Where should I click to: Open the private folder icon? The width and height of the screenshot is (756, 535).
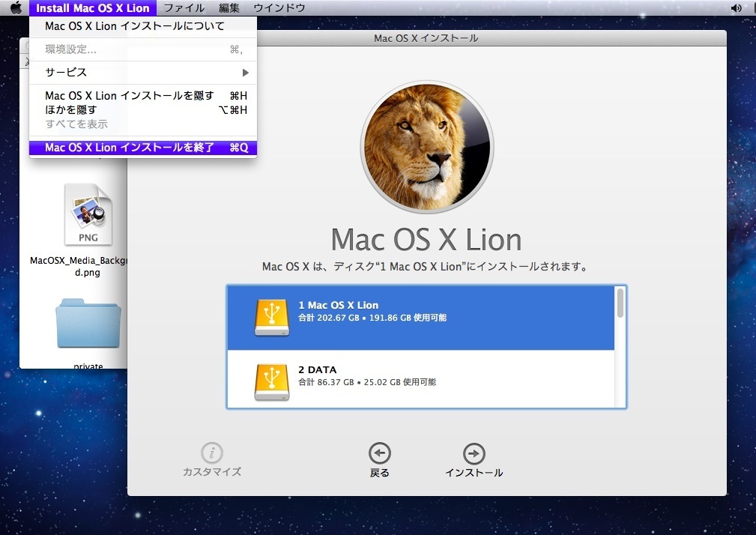(x=88, y=327)
